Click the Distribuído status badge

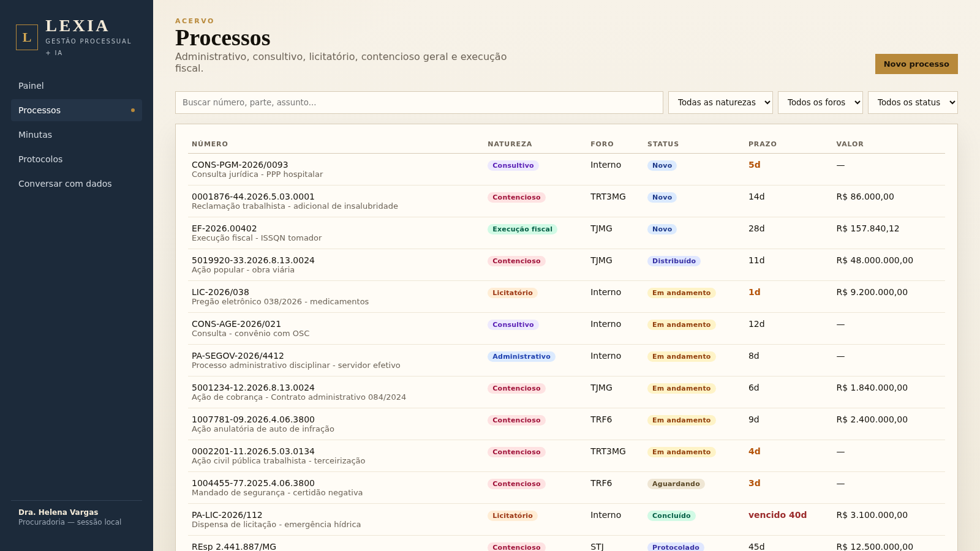coord(674,261)
